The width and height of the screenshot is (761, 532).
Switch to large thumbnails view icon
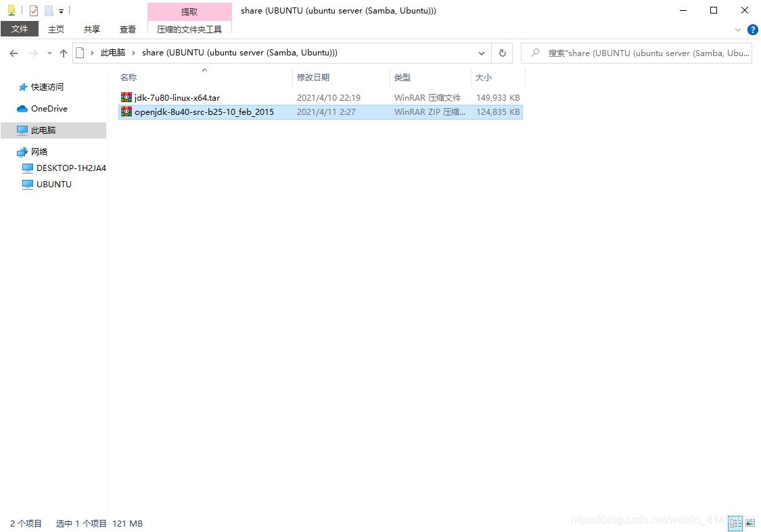click(x=750, y=523)
